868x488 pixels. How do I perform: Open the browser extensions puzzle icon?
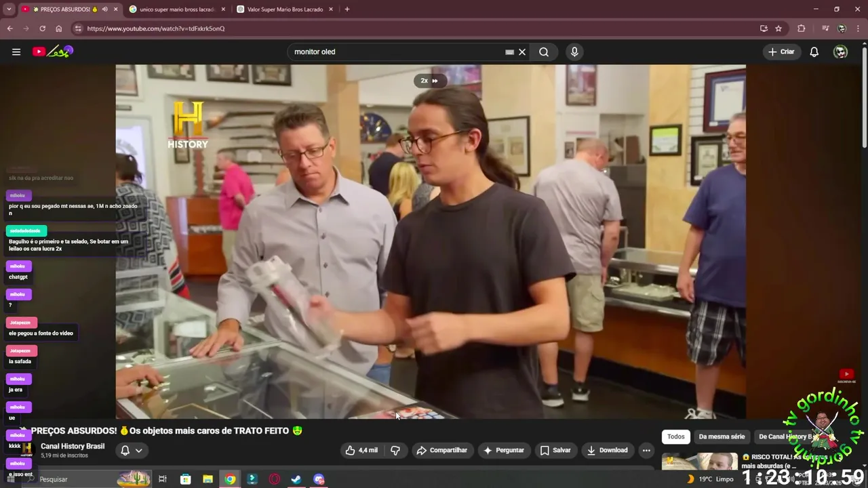802,28
